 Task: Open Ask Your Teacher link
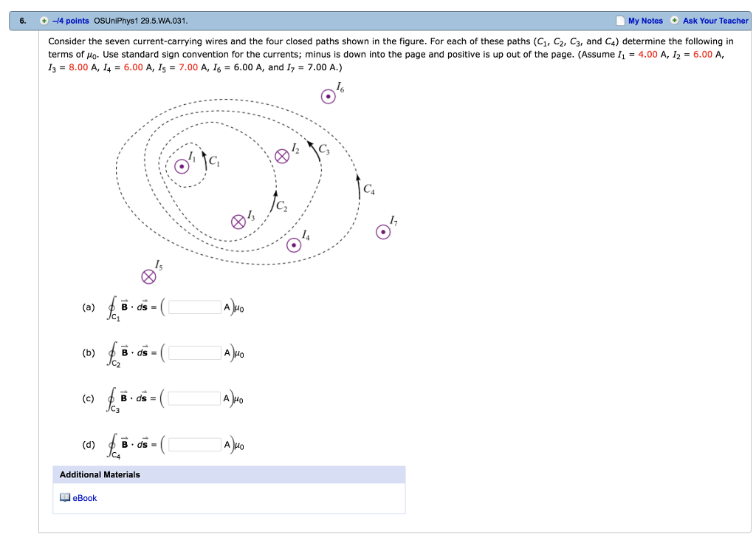(715, 21)
